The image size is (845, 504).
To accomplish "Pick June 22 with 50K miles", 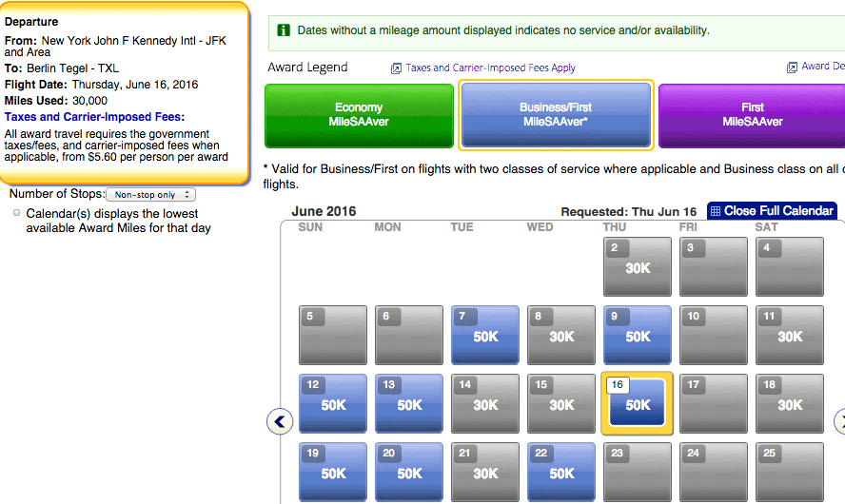I will point(561,473).
